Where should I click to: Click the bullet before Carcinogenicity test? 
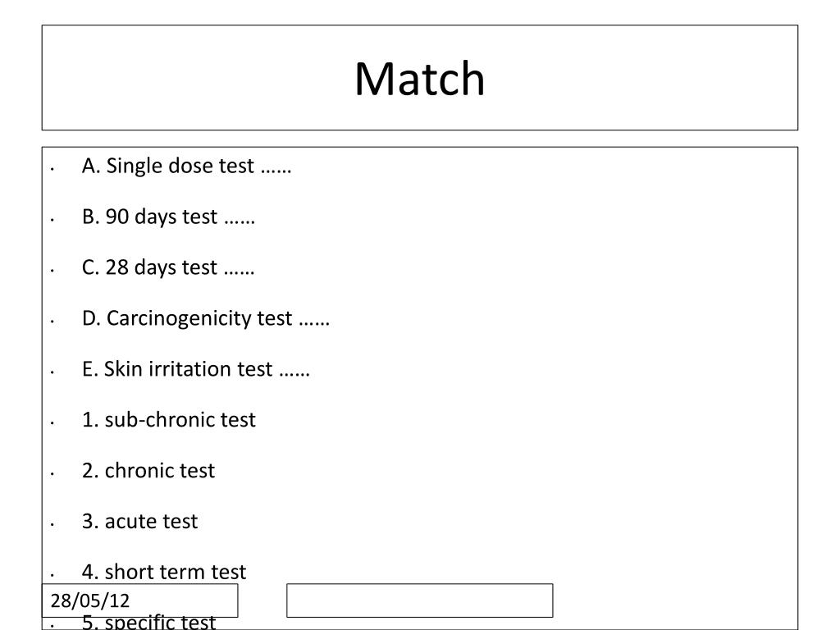(52, 322)
